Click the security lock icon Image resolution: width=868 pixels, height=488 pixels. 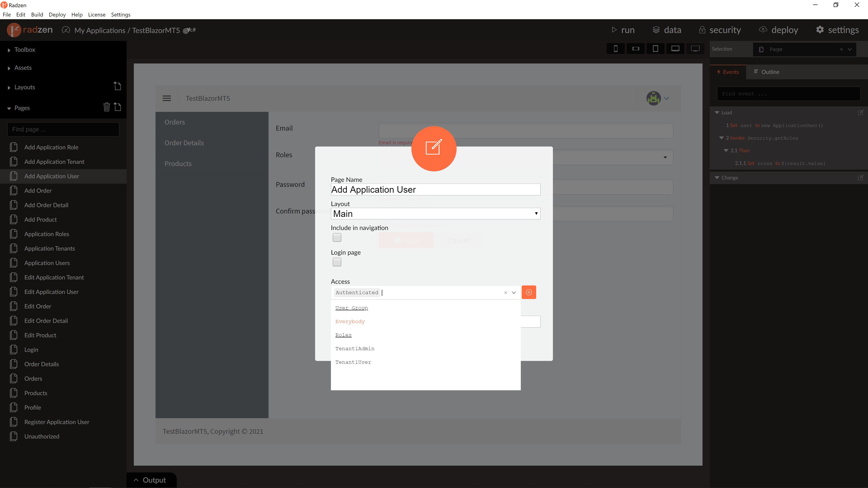pos(702,30)
